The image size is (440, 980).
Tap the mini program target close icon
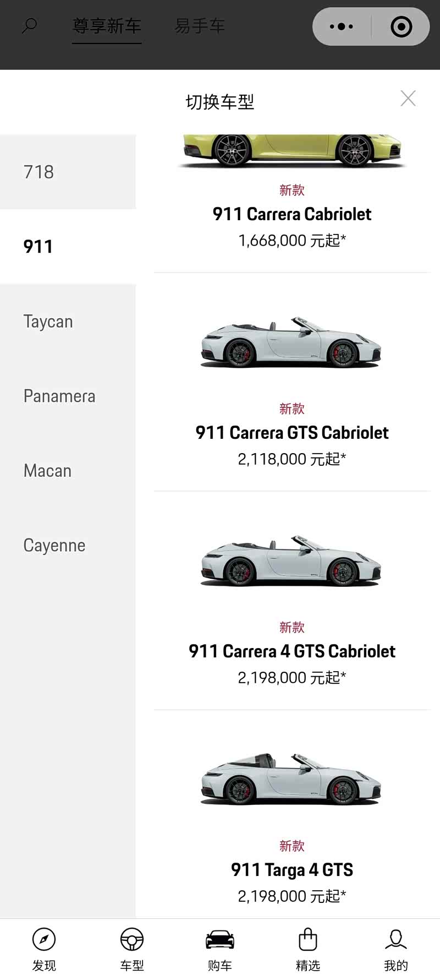click(x=401, y=26)
